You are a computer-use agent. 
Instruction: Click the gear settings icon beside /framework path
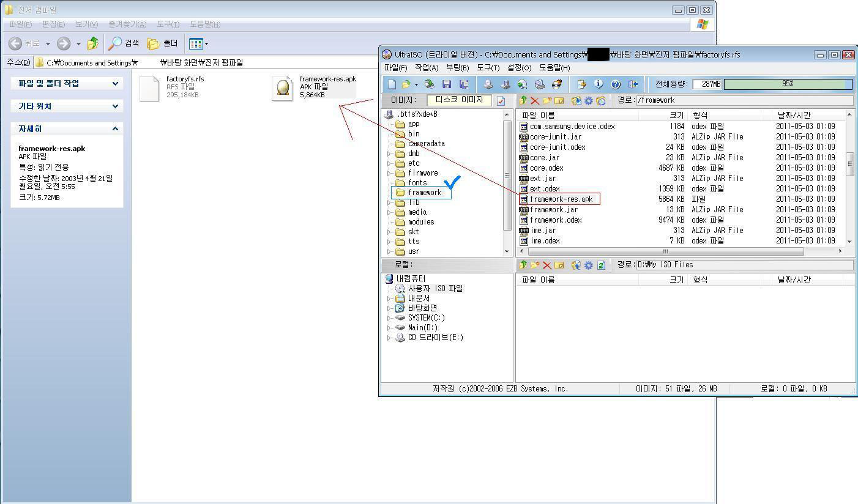pos(588,101)
